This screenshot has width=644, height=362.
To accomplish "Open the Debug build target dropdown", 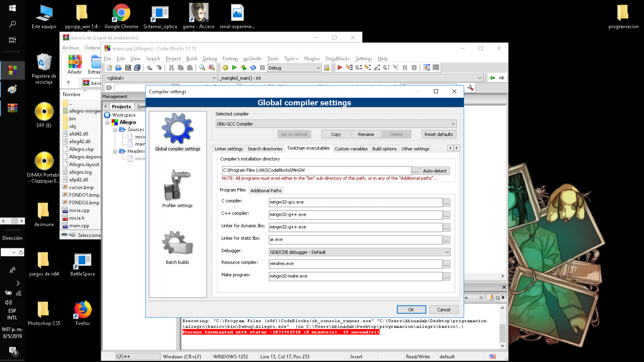I will point(294,68).
